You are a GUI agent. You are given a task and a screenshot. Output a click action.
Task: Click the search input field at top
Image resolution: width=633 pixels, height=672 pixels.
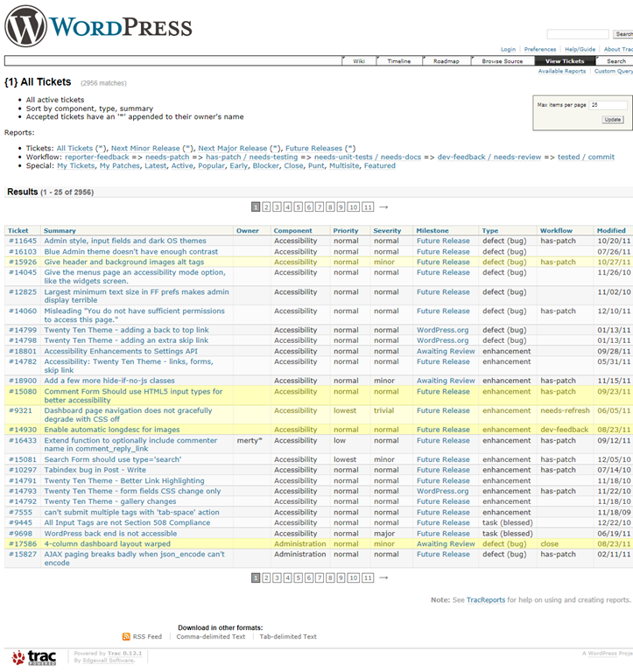click(578, 34)
